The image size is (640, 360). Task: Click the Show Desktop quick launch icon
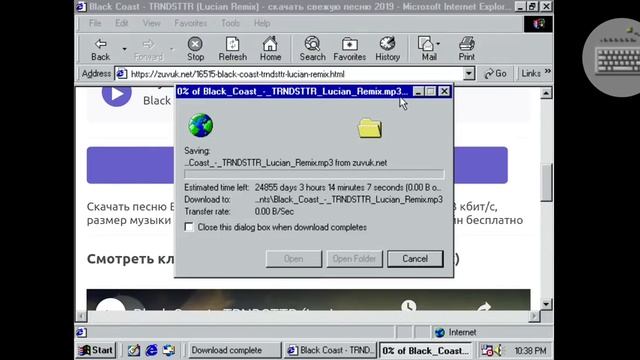(x=133, y=350)
